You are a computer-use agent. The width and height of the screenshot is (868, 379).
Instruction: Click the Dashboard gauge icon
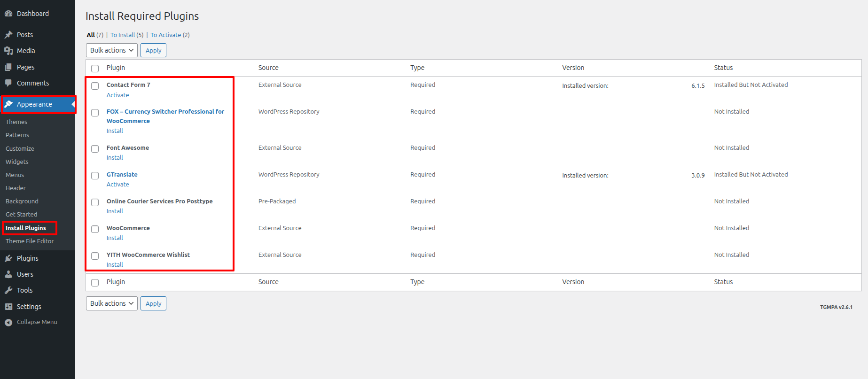(8, 14)
